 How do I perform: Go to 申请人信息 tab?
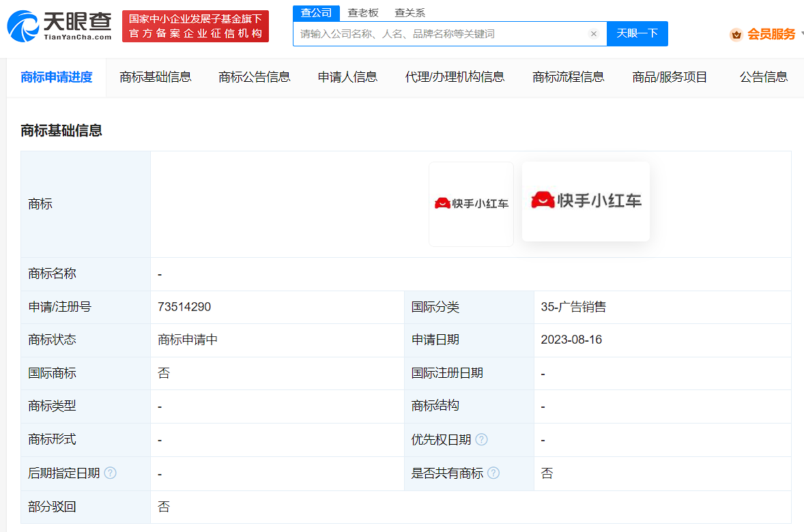[347, 77]
